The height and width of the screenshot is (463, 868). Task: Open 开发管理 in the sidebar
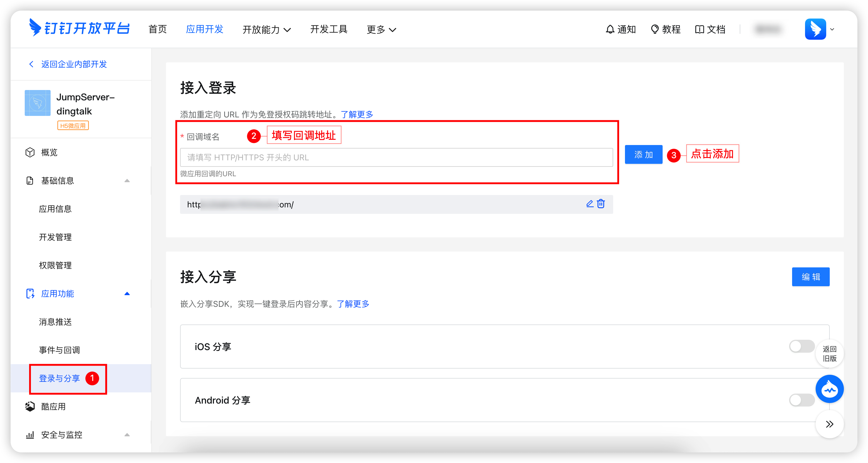point(55,237)
